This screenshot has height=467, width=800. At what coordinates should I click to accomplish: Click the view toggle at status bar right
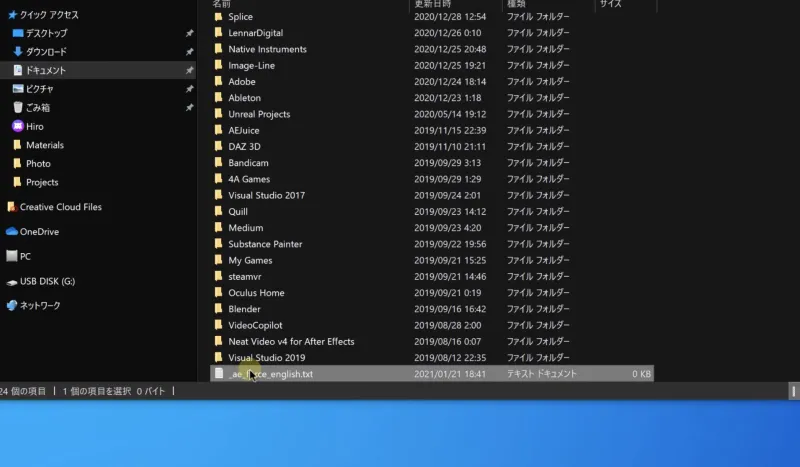click(x=793, y=391)
